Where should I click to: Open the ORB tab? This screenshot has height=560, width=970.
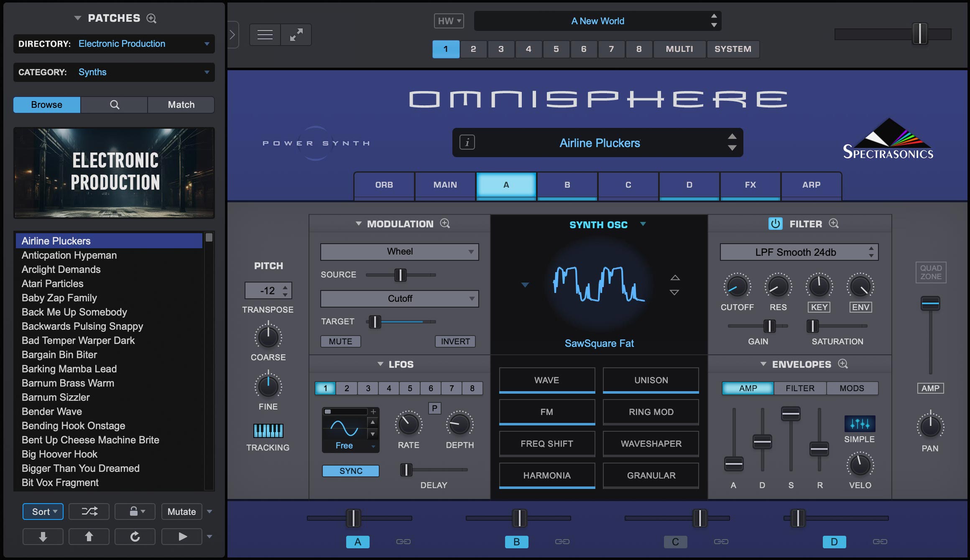click(x=384, y=185)
